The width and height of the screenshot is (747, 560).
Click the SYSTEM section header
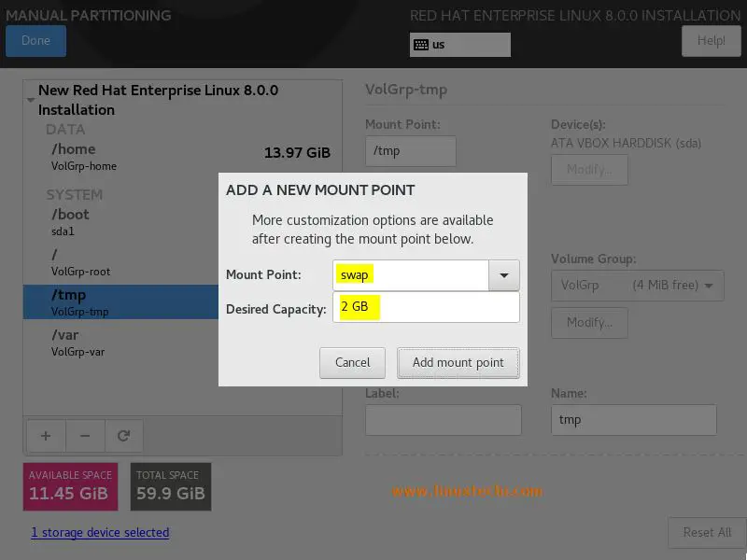pos(75,195)
